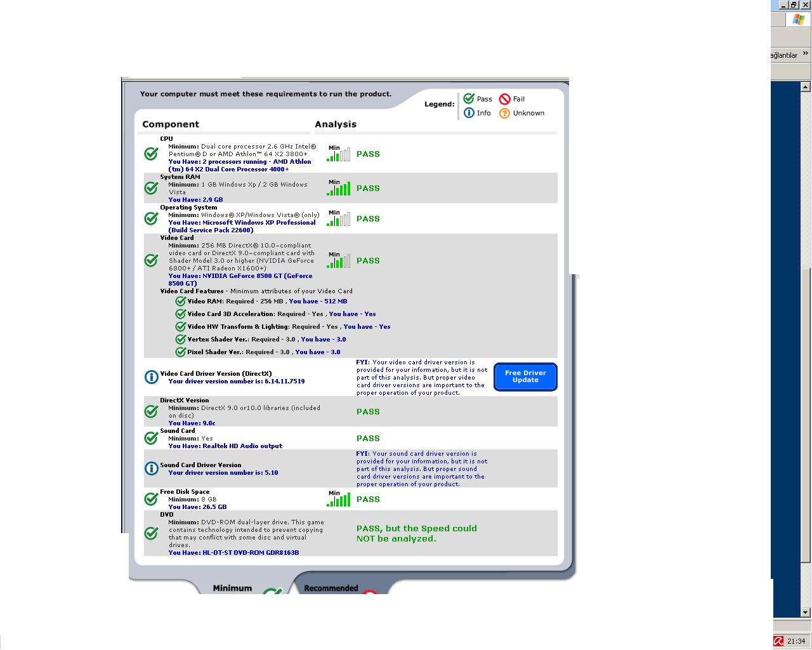Viewport: 812px width, 650px height.
Task: Click the 'Analysis' column heading
Action: (336, 124)
